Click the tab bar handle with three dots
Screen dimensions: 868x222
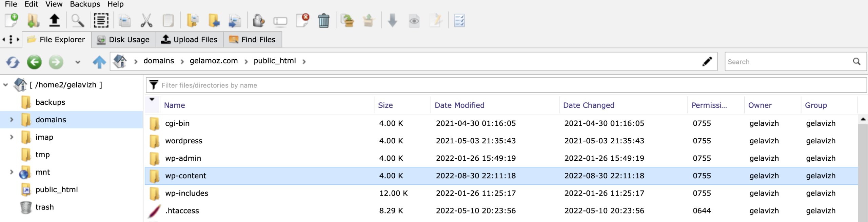(11, 40)
